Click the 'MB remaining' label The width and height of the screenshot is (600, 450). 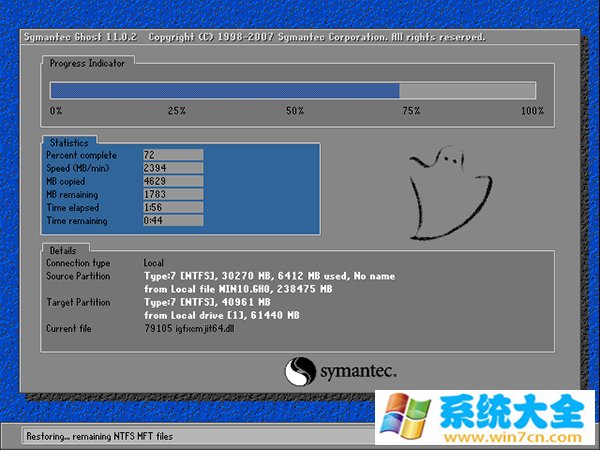[72, 195]
